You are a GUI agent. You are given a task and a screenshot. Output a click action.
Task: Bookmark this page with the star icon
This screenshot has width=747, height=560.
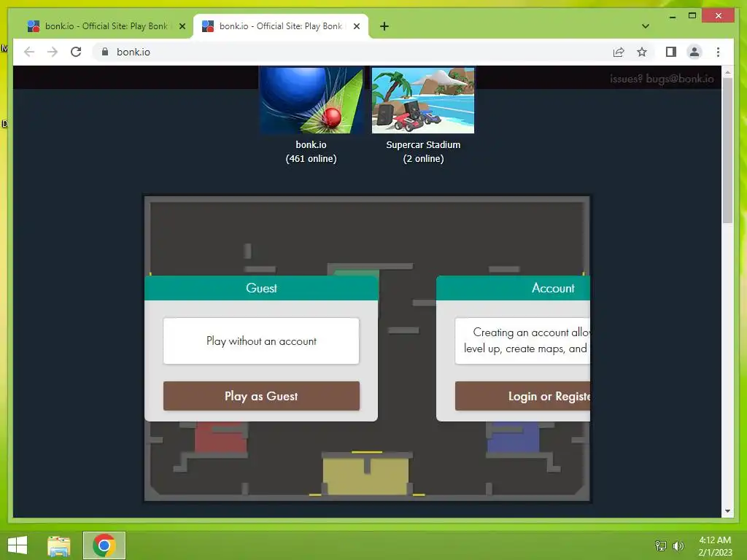(x=642, y=52)
